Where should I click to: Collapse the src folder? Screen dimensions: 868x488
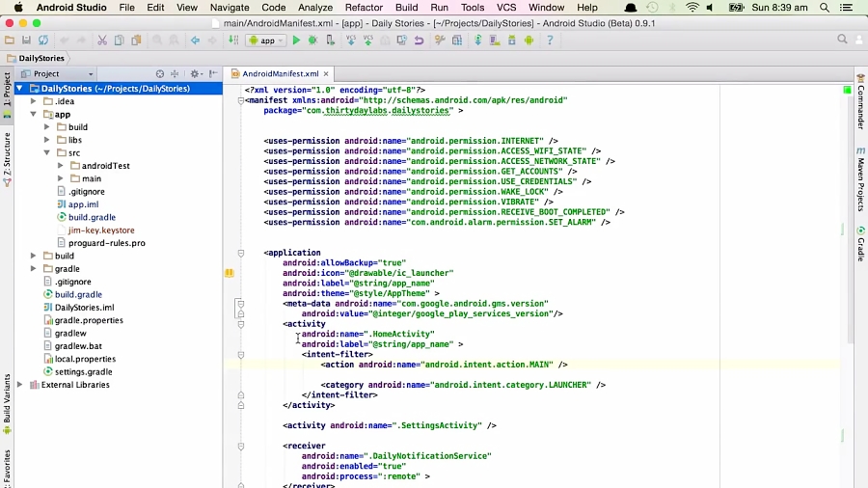click(47, 152)
